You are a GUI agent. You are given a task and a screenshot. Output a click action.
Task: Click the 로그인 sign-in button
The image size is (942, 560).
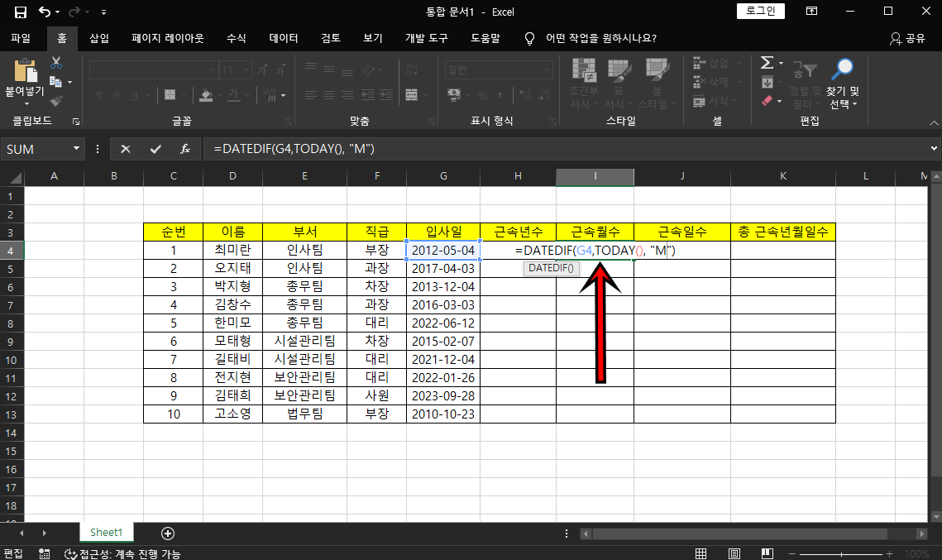(x=761, y=11)
